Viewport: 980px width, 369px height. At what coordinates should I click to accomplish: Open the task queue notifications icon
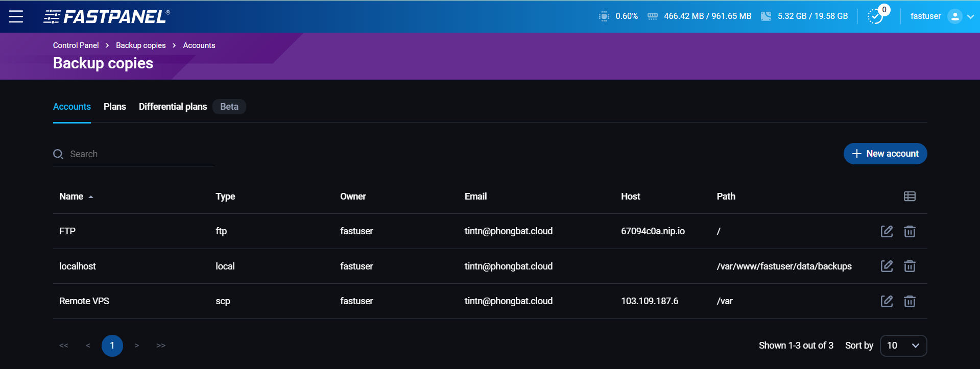point(876,16)
